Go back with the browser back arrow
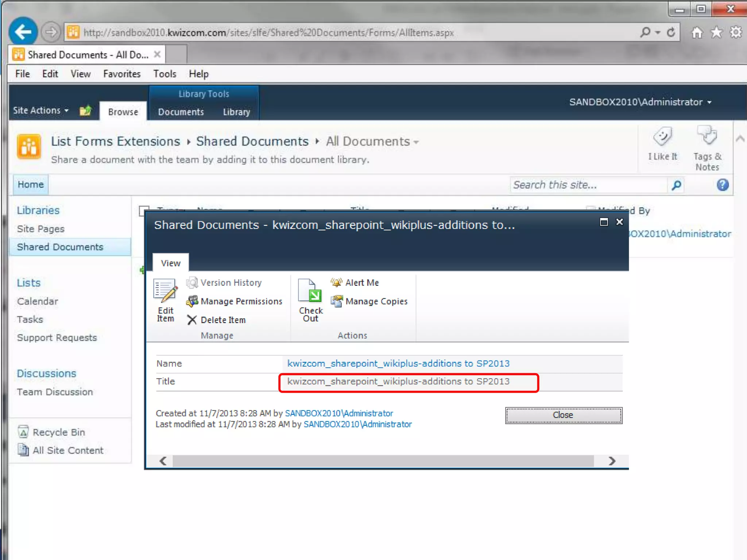This screenshot has width=747, height=560. 23,32
